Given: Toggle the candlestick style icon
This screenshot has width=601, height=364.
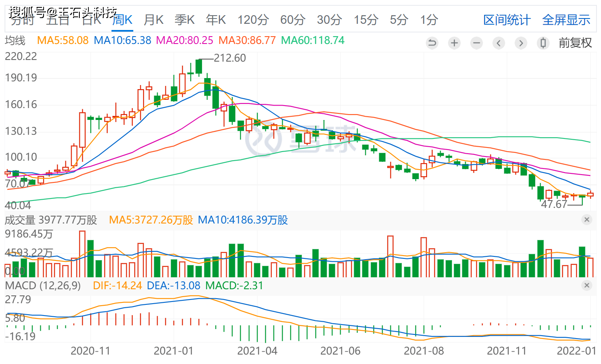Looking at the screenshot, I should click(x=543, y=43).
